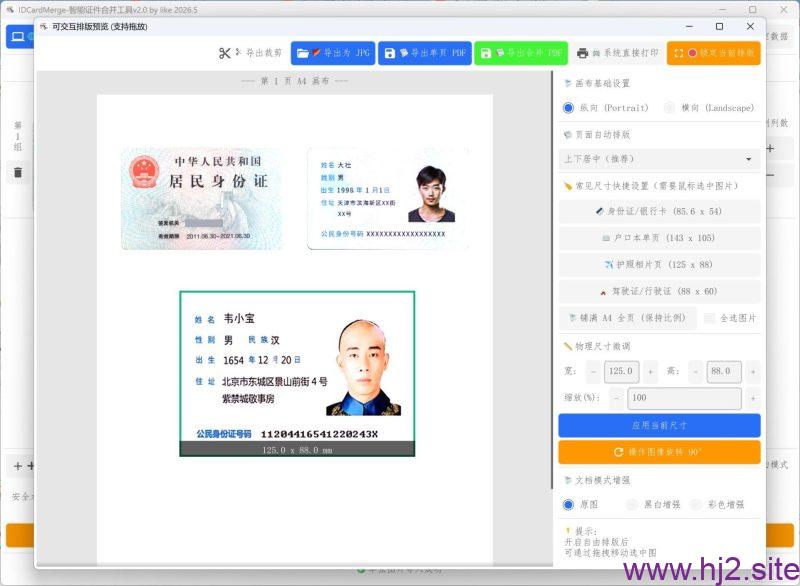The image size is (800, 586).
Task: Click plus button at main window right edge
Action: pyautogui.click(x=770, y=149)
